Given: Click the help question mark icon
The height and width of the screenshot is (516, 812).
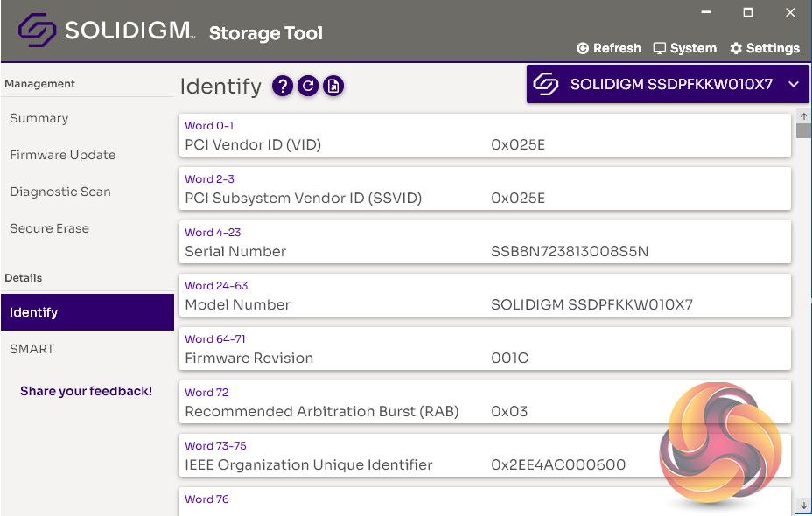Looking at the screenshot, I should point(282,86).
